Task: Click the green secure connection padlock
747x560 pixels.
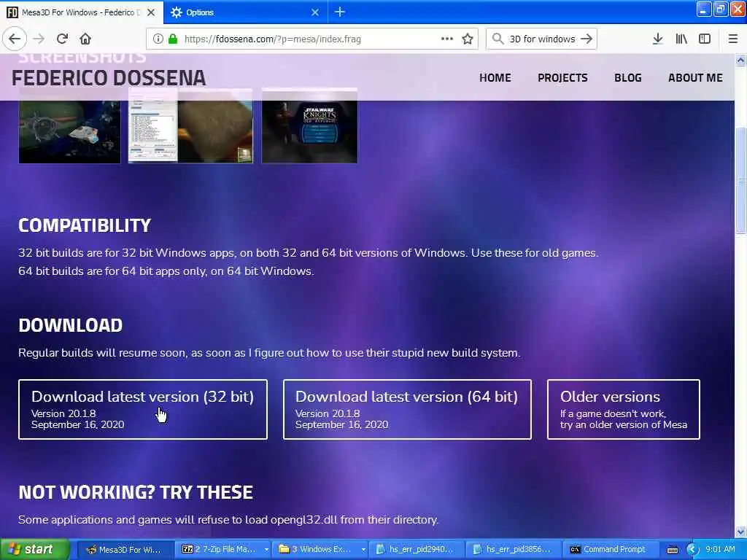Action: click(174, 39)
